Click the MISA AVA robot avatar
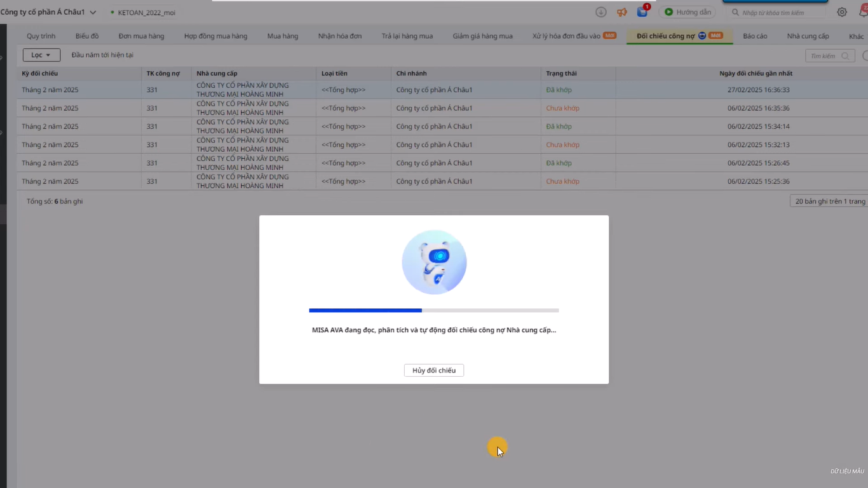The width and height of the screenshot is (868, 488). click(434, 262)
